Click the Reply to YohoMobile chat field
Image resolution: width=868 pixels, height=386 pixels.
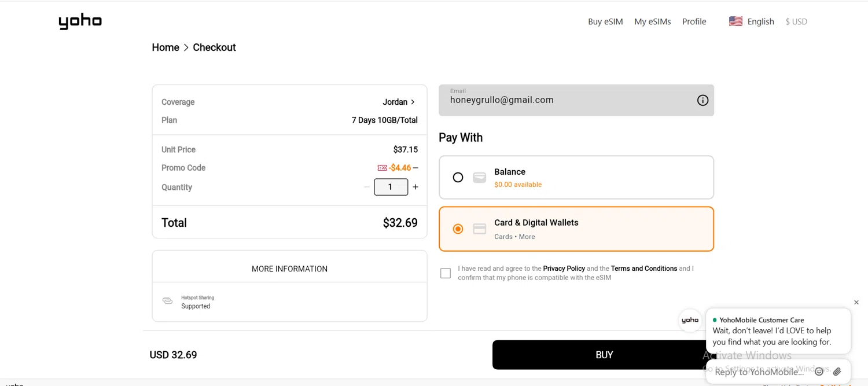pos(759,372)
